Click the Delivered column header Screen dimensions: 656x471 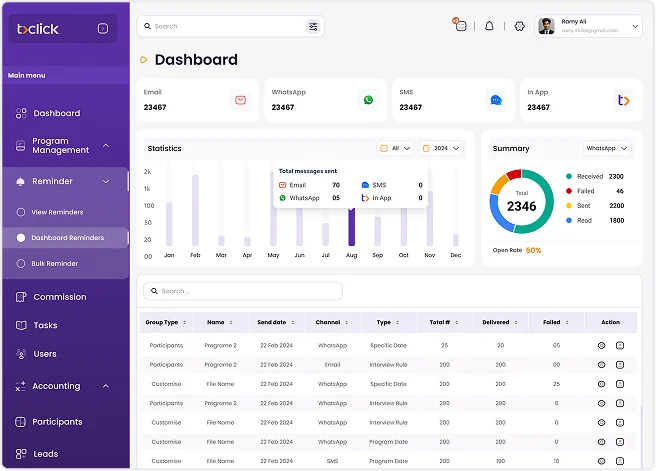point(500,323)
